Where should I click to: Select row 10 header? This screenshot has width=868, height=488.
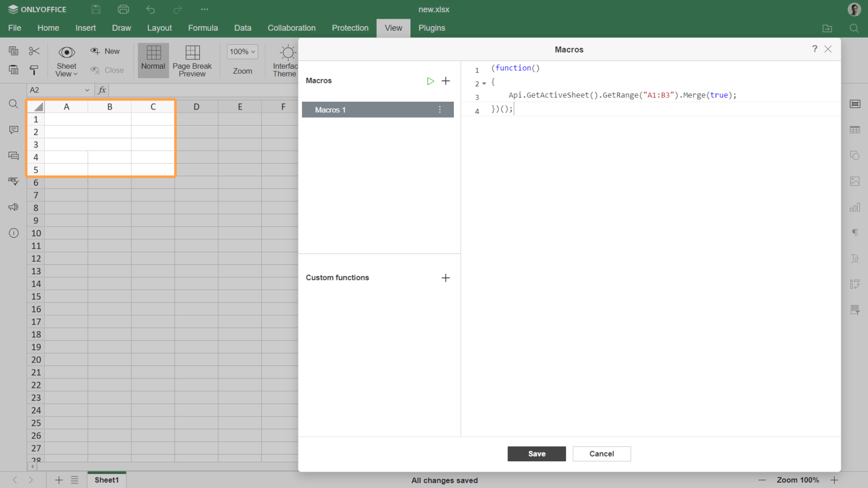pos(36,233)
